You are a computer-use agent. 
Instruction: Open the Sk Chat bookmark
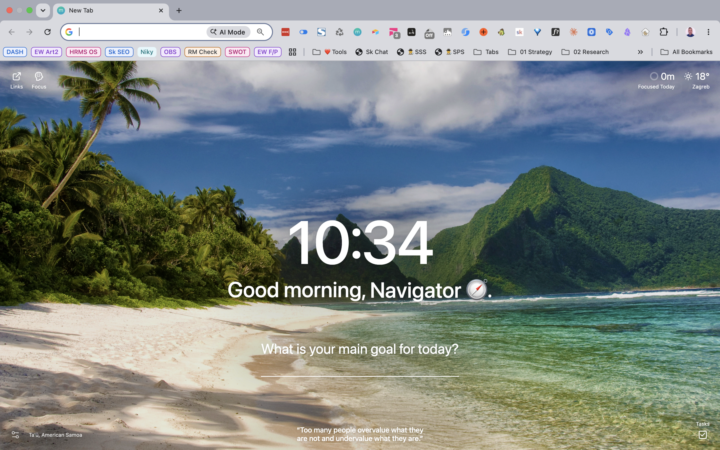click(x=371, y=52)
